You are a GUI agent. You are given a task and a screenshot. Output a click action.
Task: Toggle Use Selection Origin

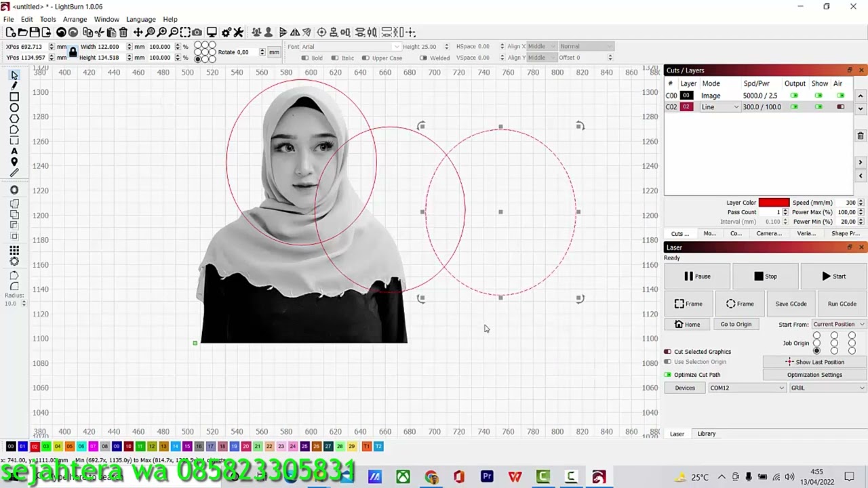[x=668, y=362]
